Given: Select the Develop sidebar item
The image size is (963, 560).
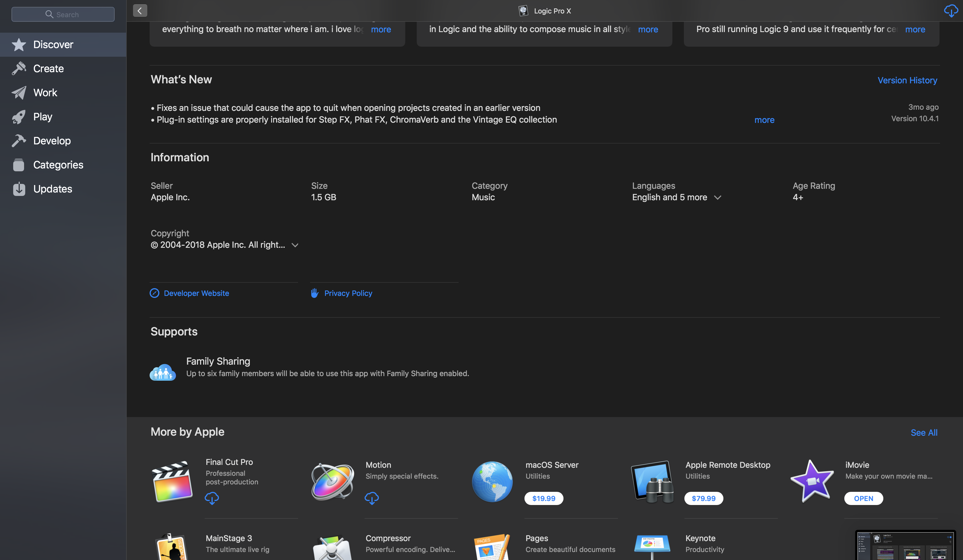Looking at the screenshot, I should [x=63, y=141].
